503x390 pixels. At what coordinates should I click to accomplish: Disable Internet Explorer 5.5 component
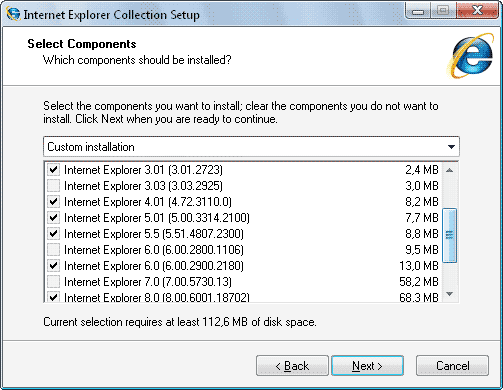click(53, 234)
